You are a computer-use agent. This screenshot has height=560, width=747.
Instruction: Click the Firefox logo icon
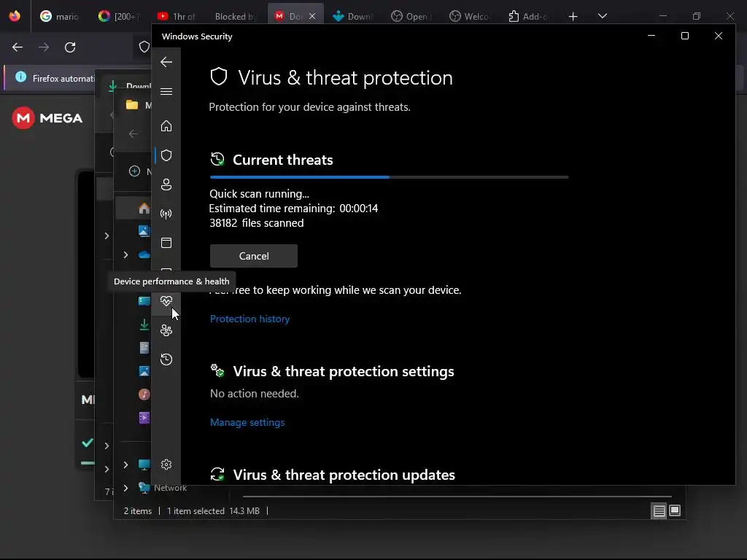15,16
